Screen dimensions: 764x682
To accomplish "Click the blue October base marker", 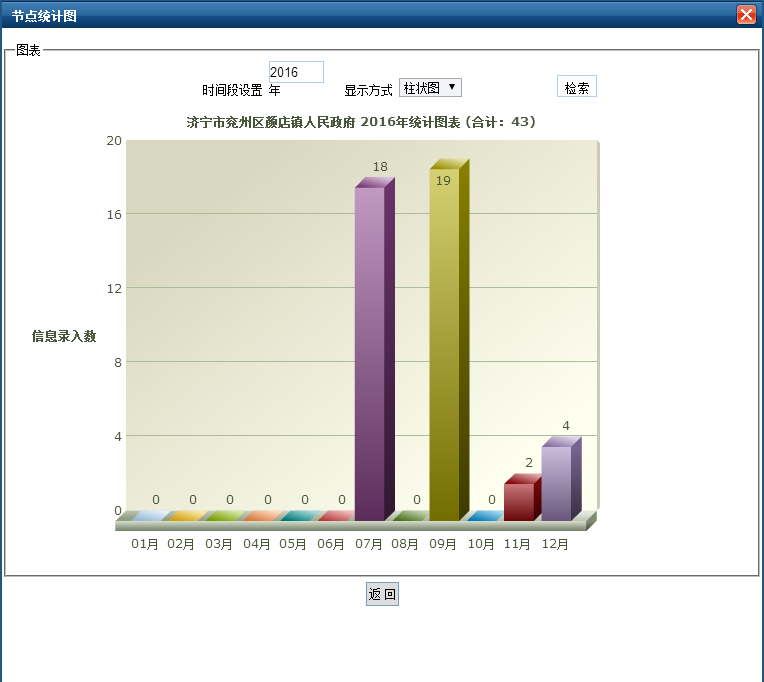I will [x=483, y=516].
